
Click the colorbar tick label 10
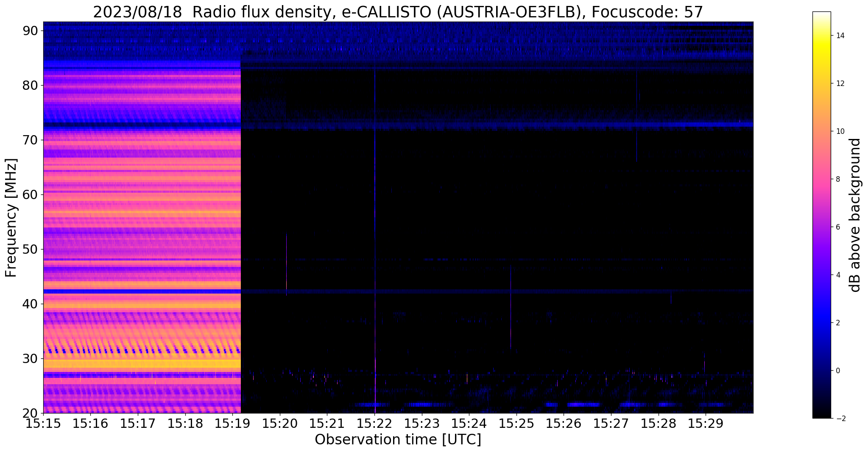pos(839,131)
